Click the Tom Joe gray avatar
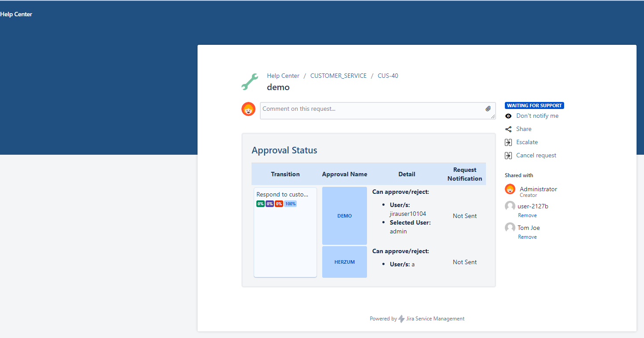Viewport: 644px width, 338px height. tap(510, 228)
